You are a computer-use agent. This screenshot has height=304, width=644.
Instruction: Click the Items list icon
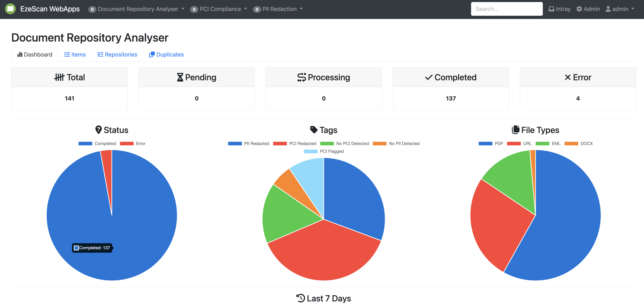(67, 55)
